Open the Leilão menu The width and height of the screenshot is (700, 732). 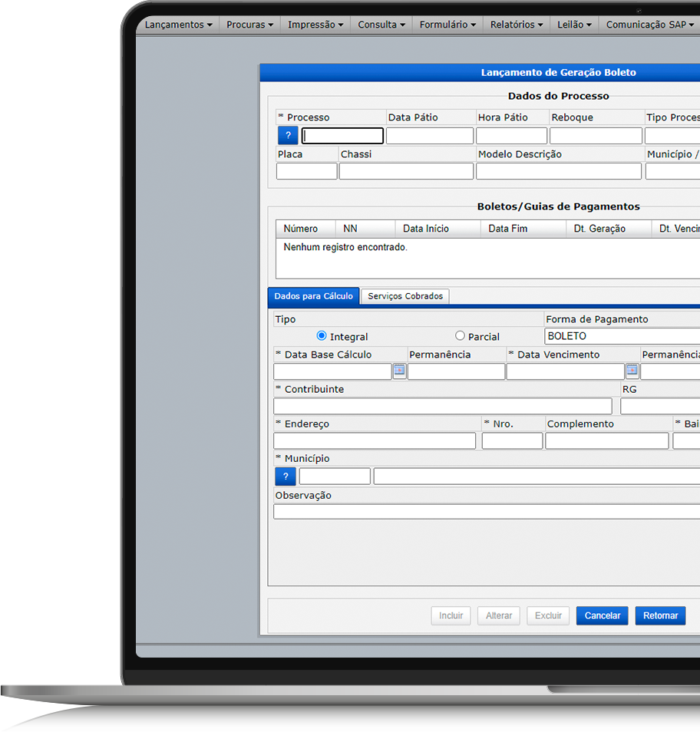point(574,25)
